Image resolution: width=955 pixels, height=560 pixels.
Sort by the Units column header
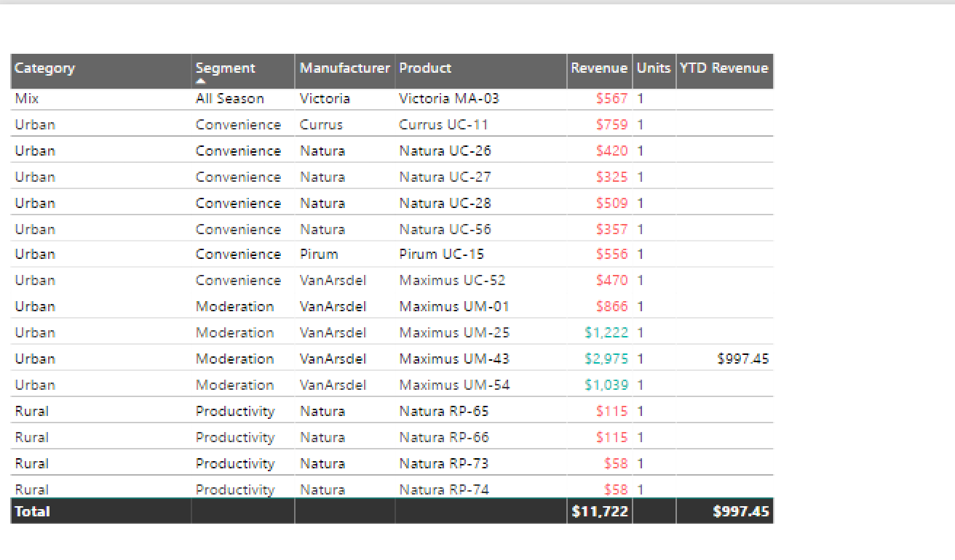click(x=653, y=68)
